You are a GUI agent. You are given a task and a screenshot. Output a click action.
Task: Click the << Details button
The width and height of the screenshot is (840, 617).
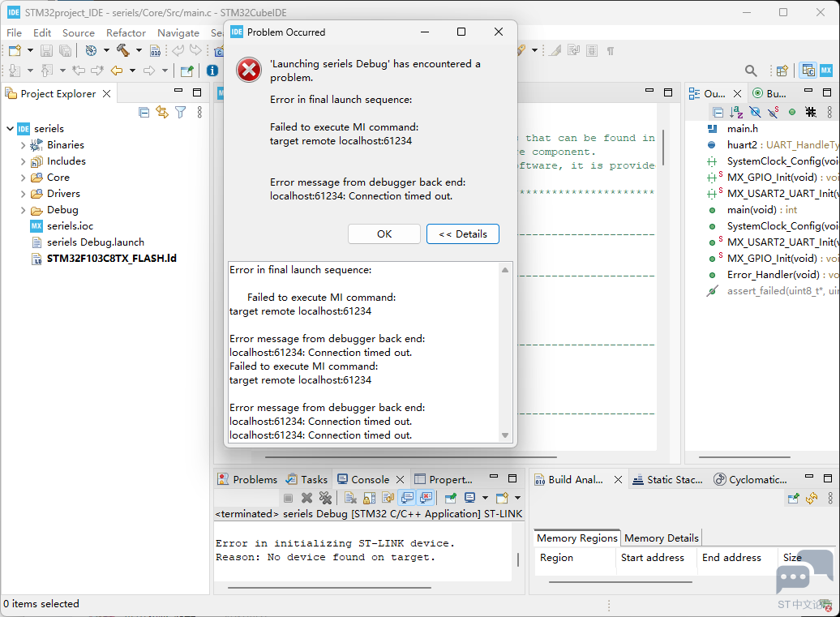[x=463, y=234]
